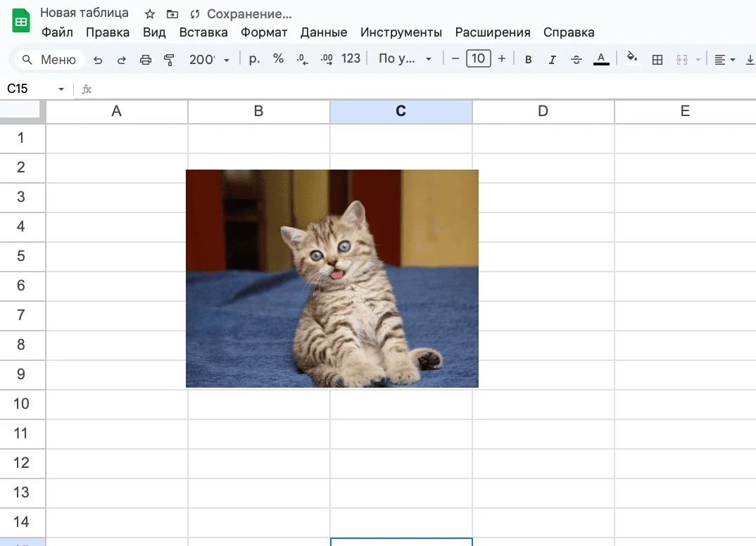Image resolution: width=756 pixels, height=546 pixels.
Task: Move document using the folder icon
Action: click(x=172, y=14)
